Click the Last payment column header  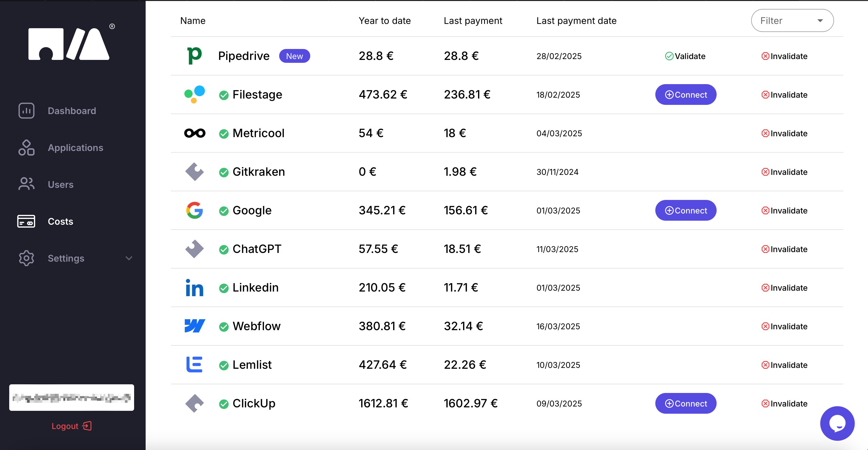pos(473,20)
